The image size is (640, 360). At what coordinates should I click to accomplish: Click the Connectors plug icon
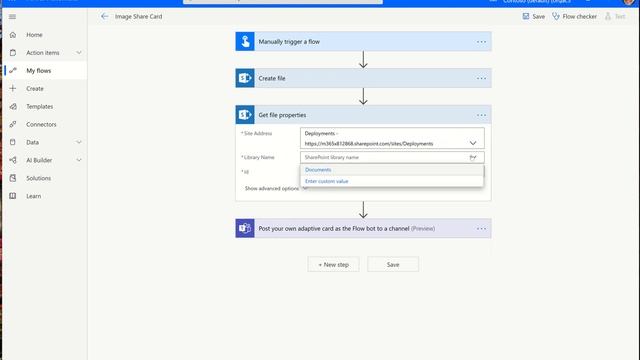13,124
